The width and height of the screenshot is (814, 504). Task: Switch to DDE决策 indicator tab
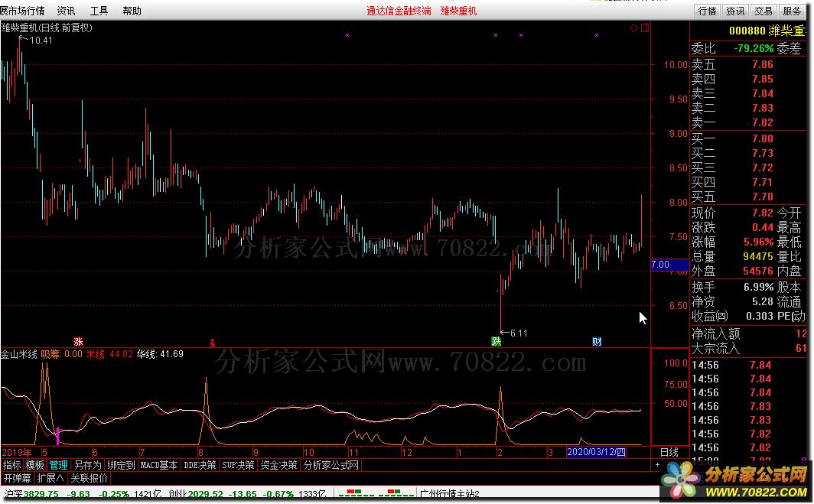[x=200, y=465]
